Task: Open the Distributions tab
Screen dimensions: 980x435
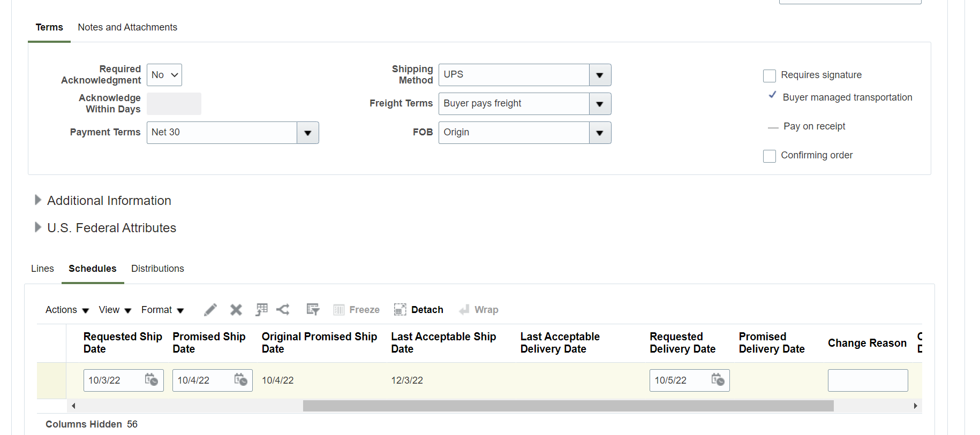Action: click(x=157, y=268)
